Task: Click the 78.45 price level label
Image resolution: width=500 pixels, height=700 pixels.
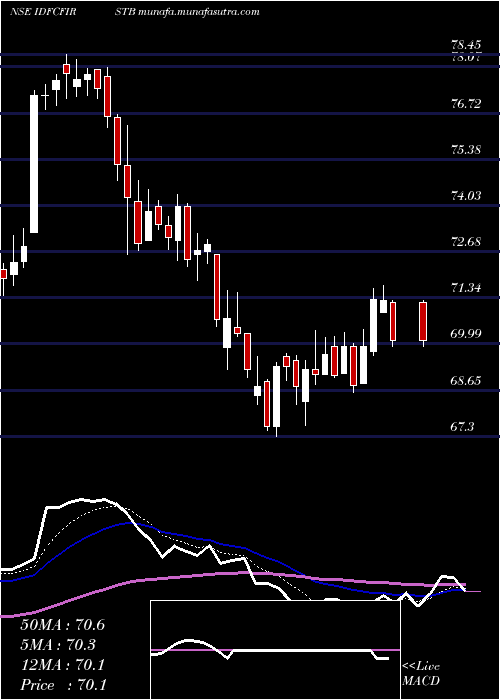Action: [466, 45]
